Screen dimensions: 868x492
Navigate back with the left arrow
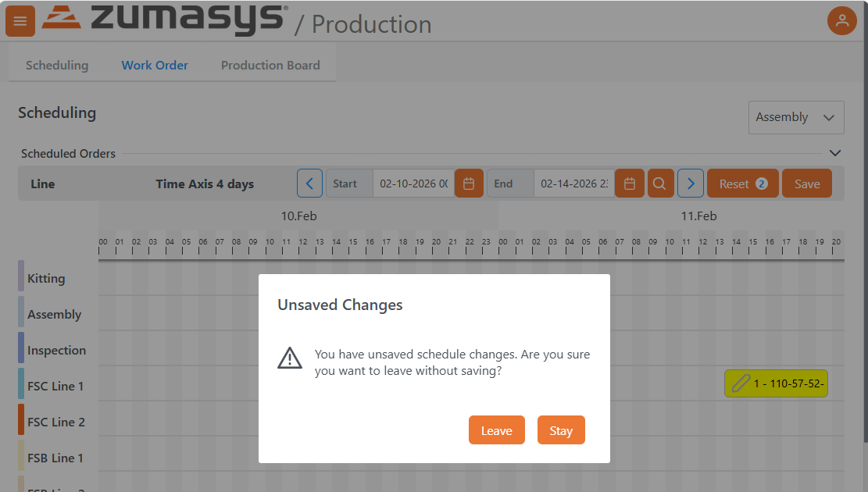(x=309, y=183)
